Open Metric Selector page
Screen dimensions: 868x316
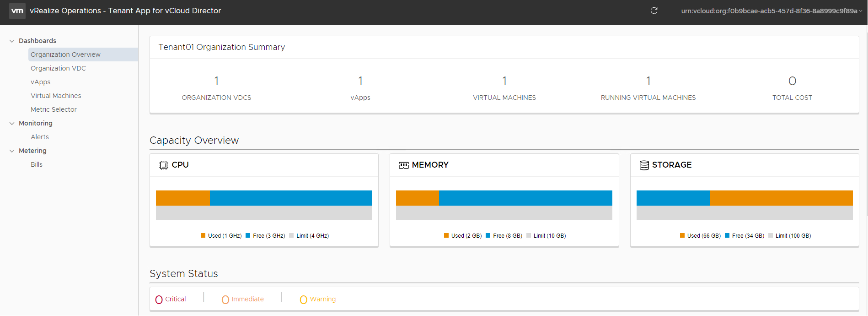click(54, 109)
